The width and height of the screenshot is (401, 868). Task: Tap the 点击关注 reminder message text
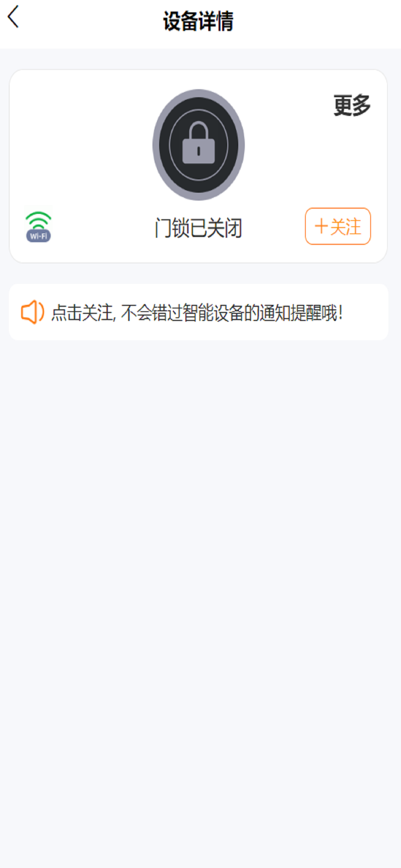pos(197,312)
